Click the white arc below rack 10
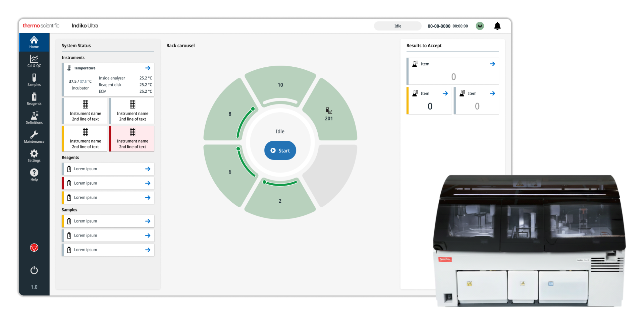Image resolution: width=644 pixels, height=323 pixels. [280, 101]
